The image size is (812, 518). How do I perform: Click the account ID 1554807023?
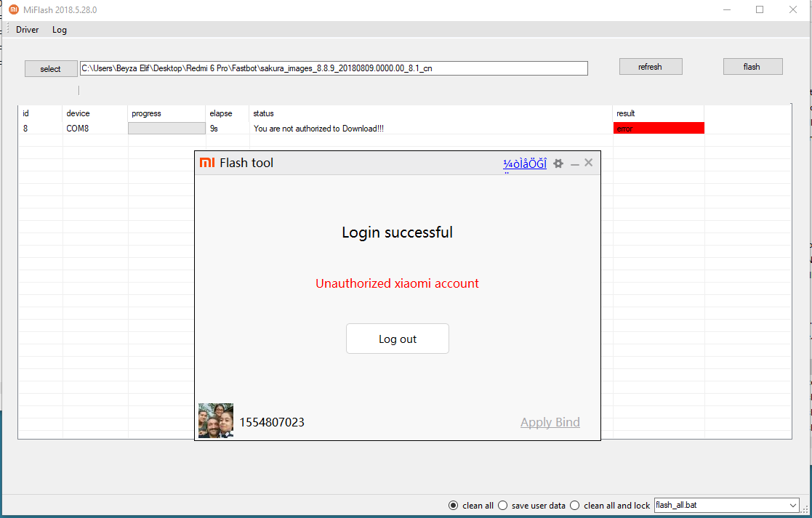(272, 422)
